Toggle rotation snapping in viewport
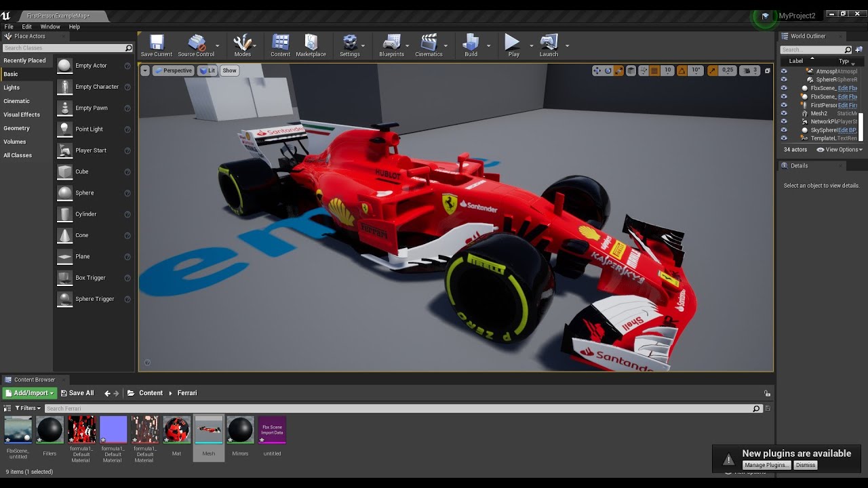The height and width of the screenshot is (488, 868). coord(682,70)
